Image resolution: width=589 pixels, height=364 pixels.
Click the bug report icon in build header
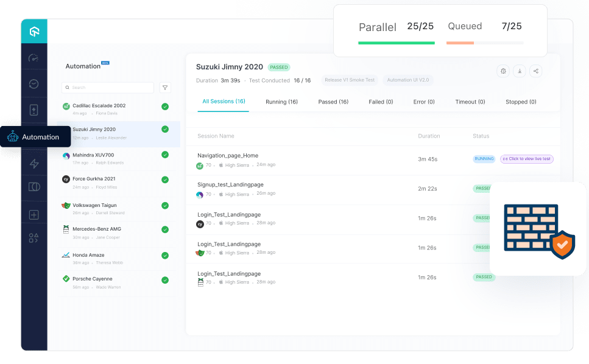coord(503,71)
